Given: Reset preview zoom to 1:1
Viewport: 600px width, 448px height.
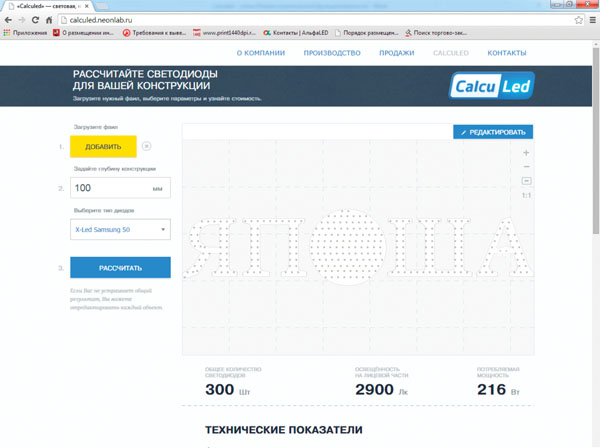Looking at the screenshot, I should (527, 195).
